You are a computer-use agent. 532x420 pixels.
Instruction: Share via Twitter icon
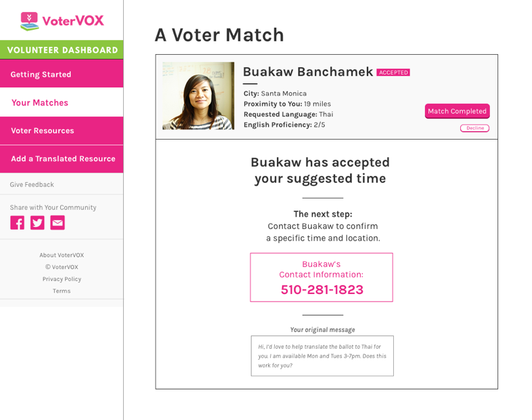click(x=37, y=223)
